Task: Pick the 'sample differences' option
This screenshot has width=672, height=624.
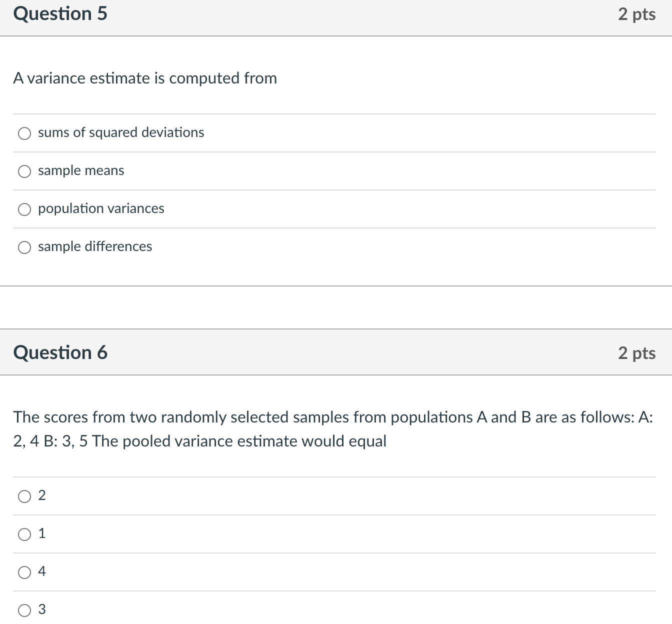Action: 24,247
